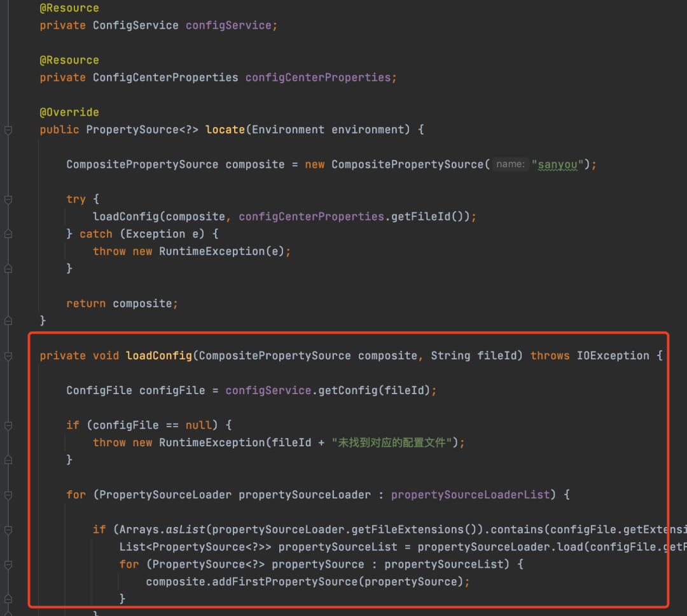The height and width of the screenshot is (616, 687).
Task: Click the @Override annotation
Action: click(69, 113)
